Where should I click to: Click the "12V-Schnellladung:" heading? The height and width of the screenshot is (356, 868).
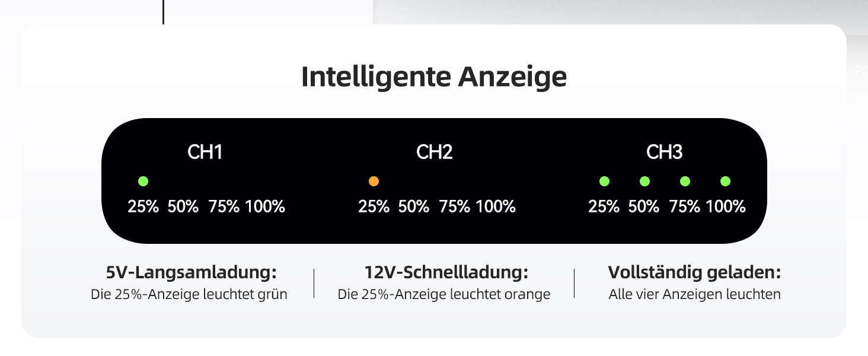[x=446, y=273]
